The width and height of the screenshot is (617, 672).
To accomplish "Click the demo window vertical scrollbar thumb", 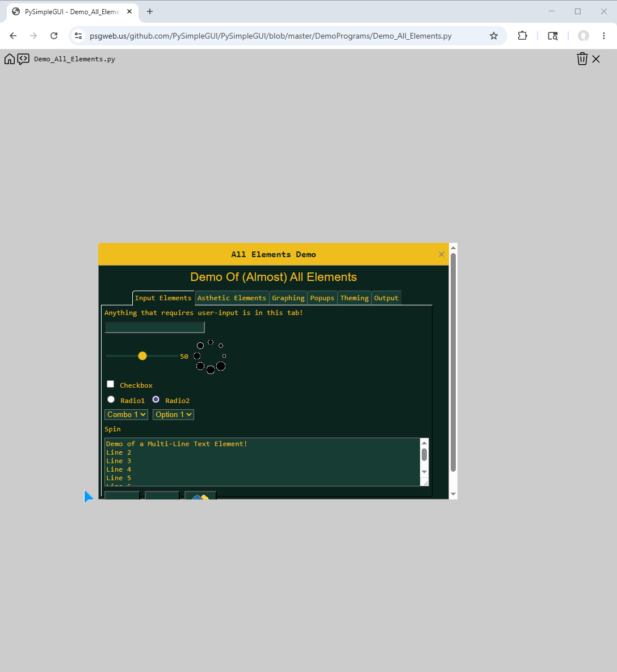I will coord(453,363).
